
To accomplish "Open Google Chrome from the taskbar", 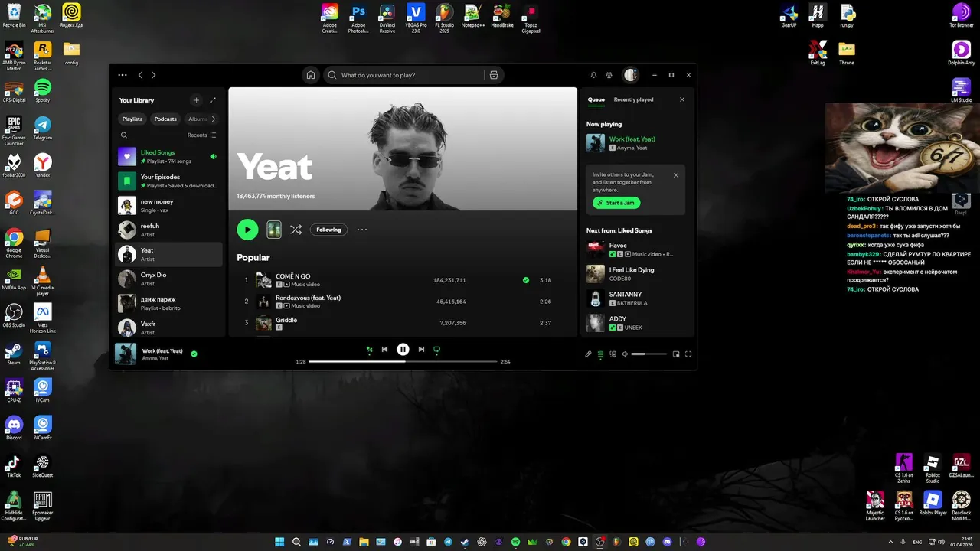I will [566, 542].
